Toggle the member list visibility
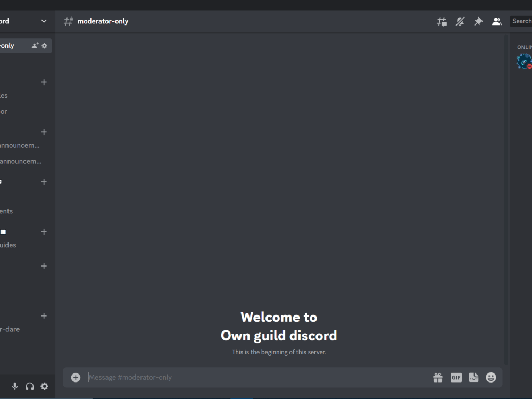532x399 pixels. (x=497, y=21)
